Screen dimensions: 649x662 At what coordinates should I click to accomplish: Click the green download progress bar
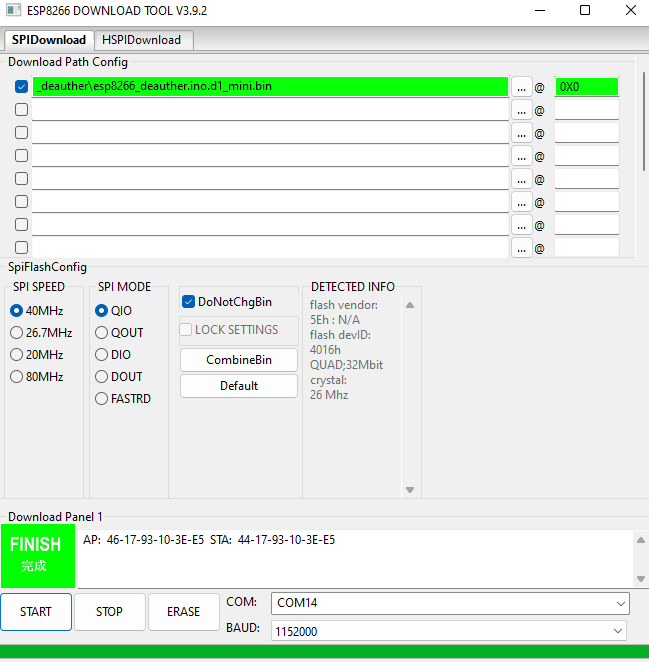324,651
